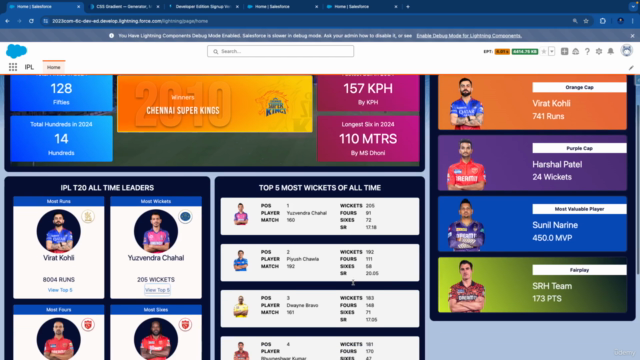Switch to the fourth Home | Salesforce tab

281,7
